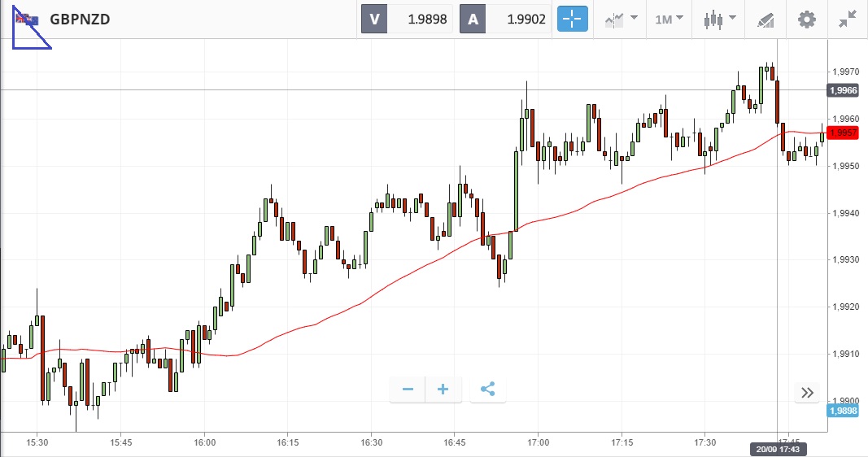Click the GBPNZD symbol name

(x=80, y=20)
